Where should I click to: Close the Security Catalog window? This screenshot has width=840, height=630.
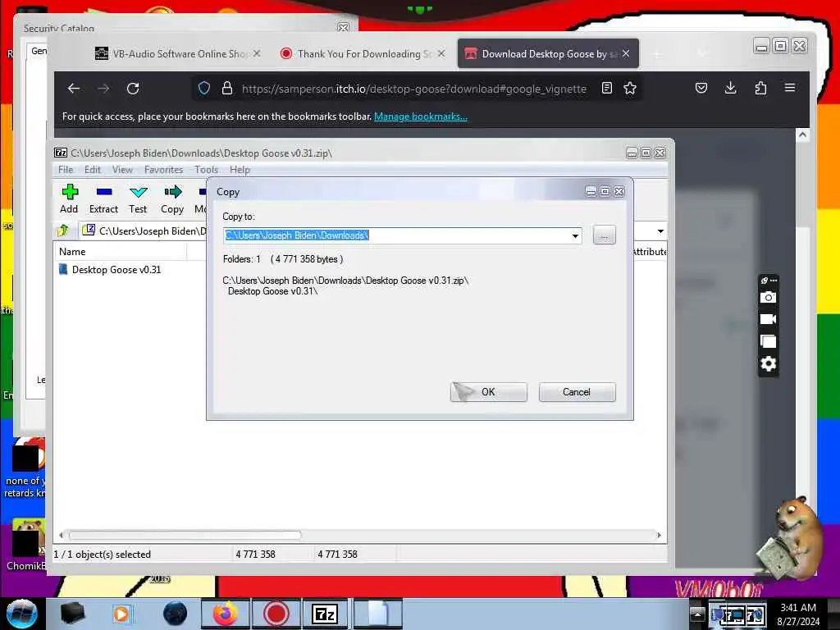coord(343,27)
